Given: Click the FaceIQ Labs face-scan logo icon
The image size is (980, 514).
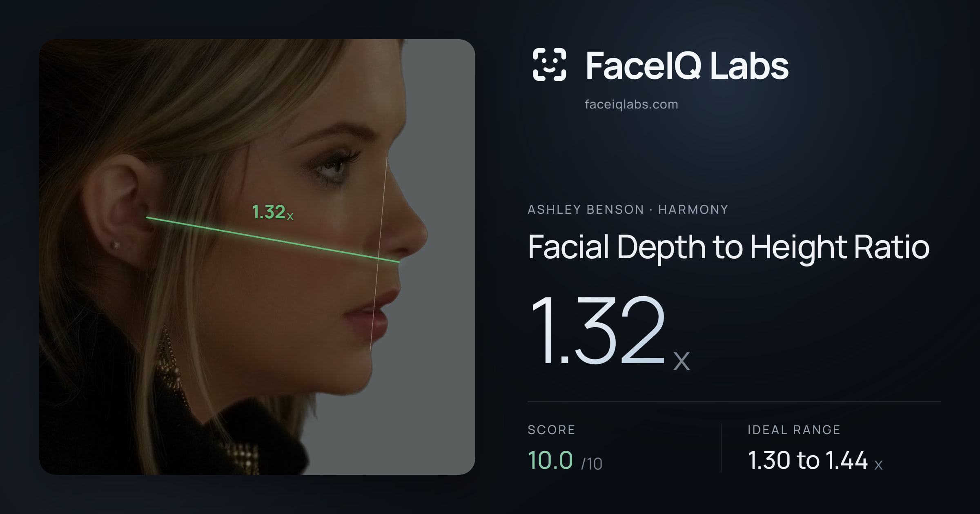Looking at the screenshot, I should click(549, 64).
